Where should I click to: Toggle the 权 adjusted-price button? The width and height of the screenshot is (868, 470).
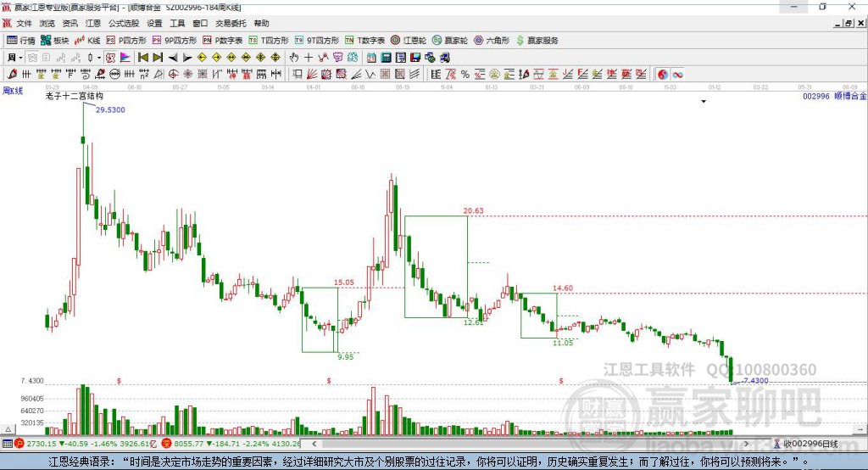coord(110,58)
